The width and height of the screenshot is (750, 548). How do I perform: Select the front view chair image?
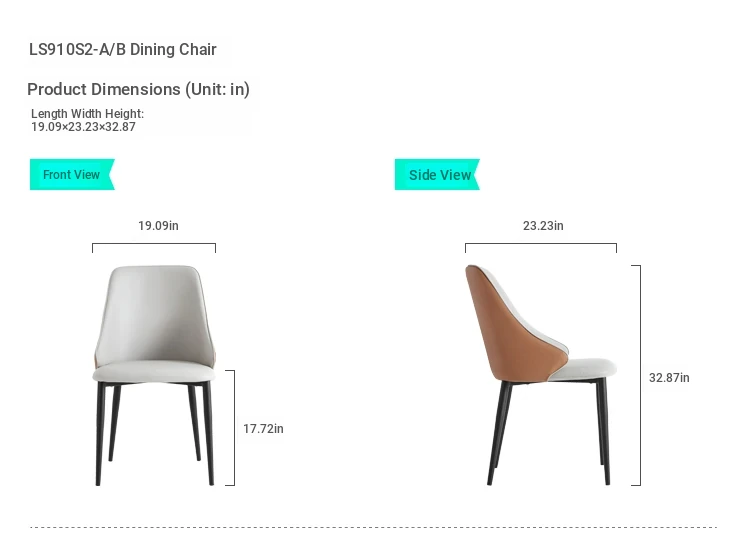point(154,375)
